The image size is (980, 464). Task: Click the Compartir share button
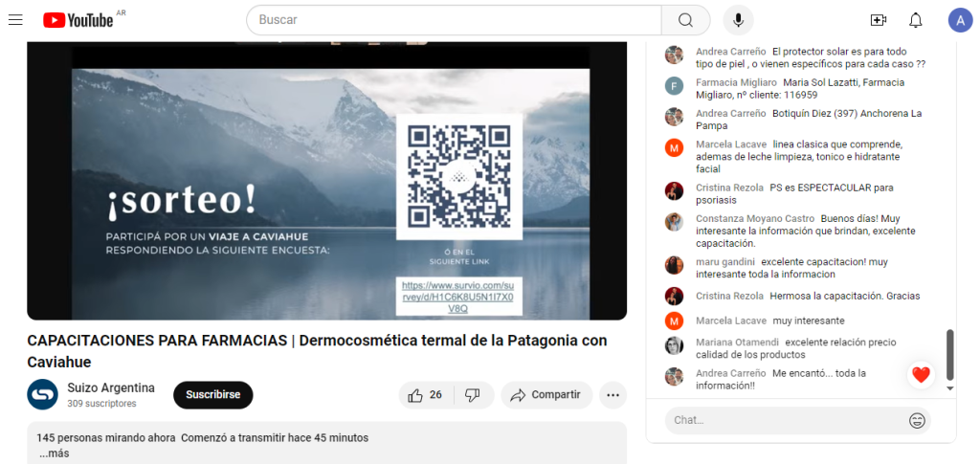click(546, 395)
